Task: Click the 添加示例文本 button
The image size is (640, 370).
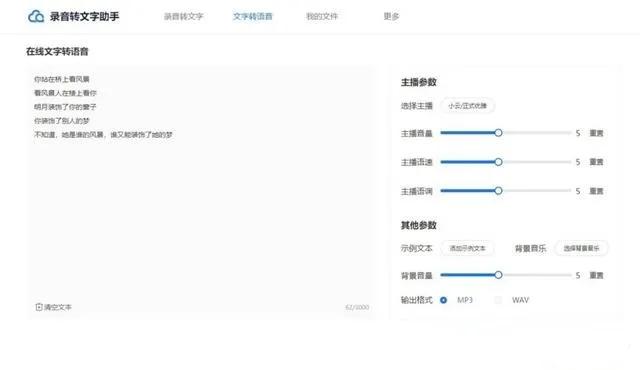Action: [x=467, y=248]
